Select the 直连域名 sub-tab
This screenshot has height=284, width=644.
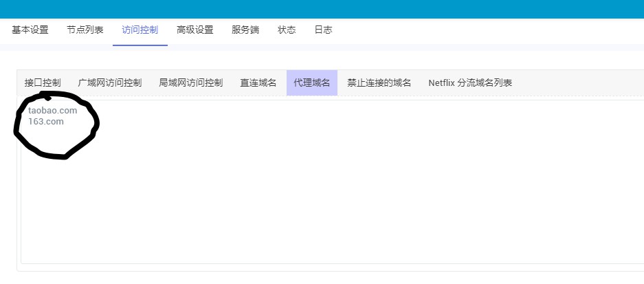click(x=258, y=83)
